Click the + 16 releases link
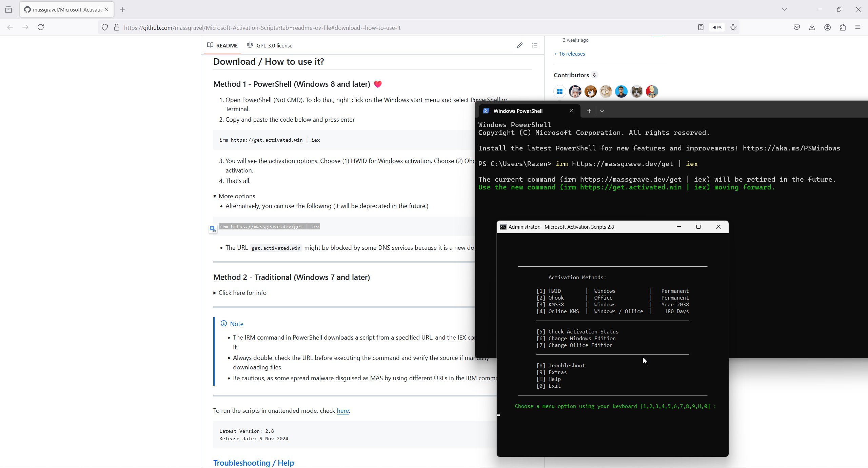The width and height of the screenshot is (868, 468). click(570, 54)
